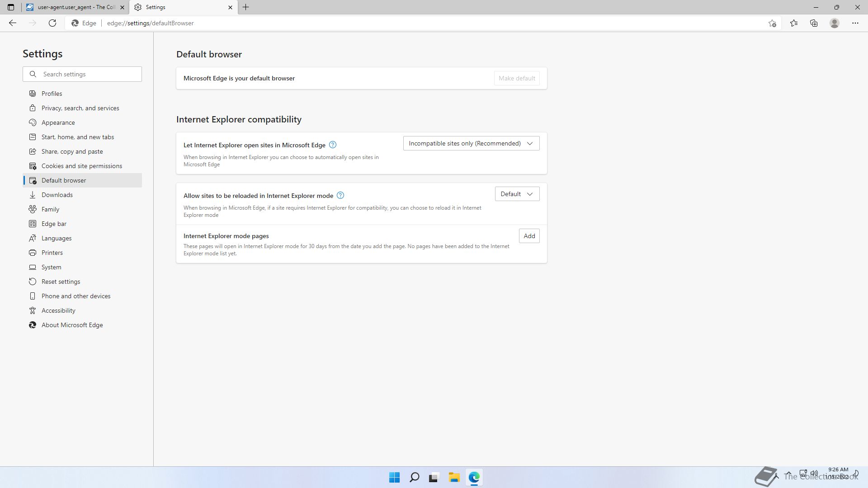The height and width of the screenshot is (488, 868).
Task: Click the Downloads arrow sidebar icon
Action: point(33,195)
